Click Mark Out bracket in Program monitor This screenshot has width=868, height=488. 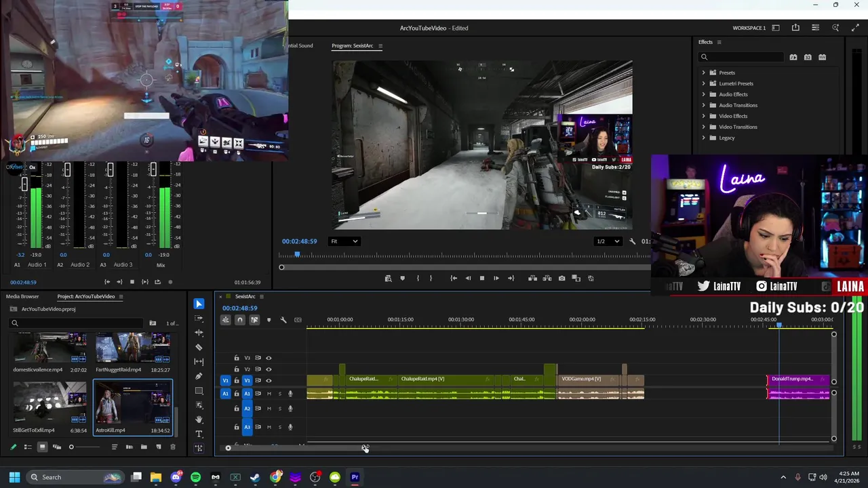click(x=431, y=279)
